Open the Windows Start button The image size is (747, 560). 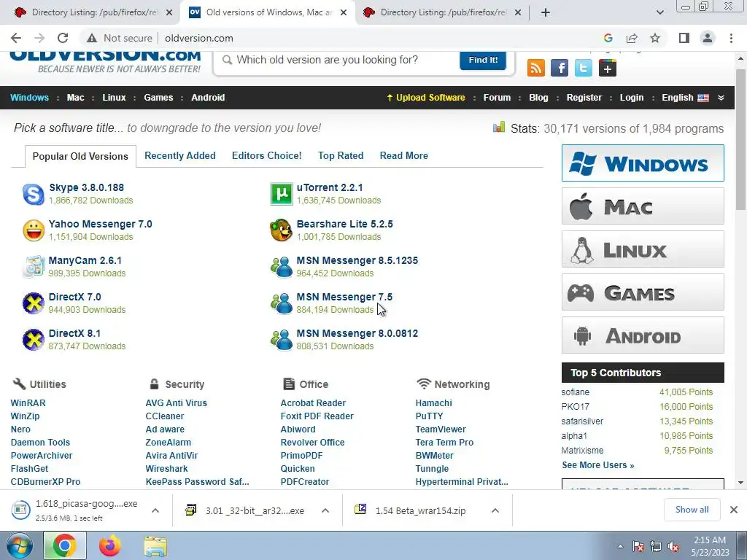(x=20, y=545)
